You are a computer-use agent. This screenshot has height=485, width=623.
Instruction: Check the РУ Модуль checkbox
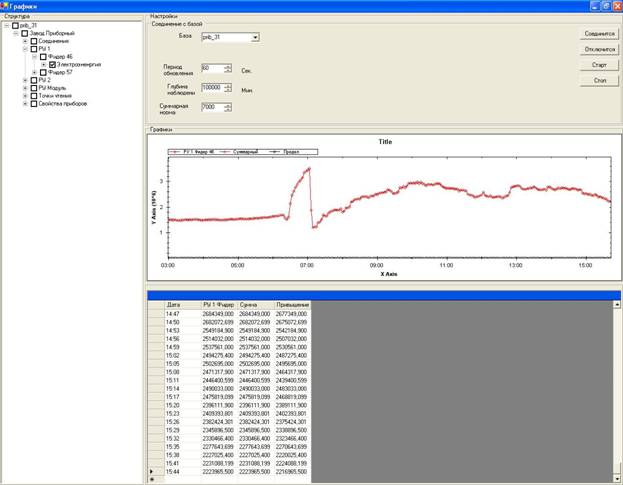(34, 88)
